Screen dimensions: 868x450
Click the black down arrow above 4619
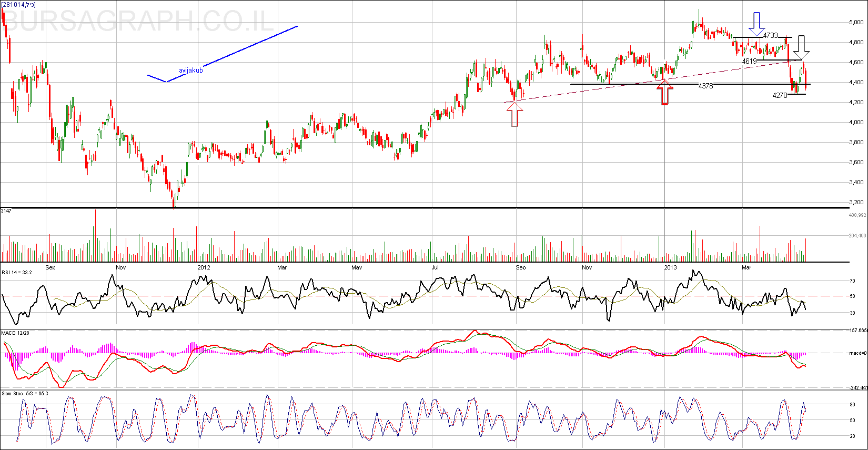pos(801,47)
